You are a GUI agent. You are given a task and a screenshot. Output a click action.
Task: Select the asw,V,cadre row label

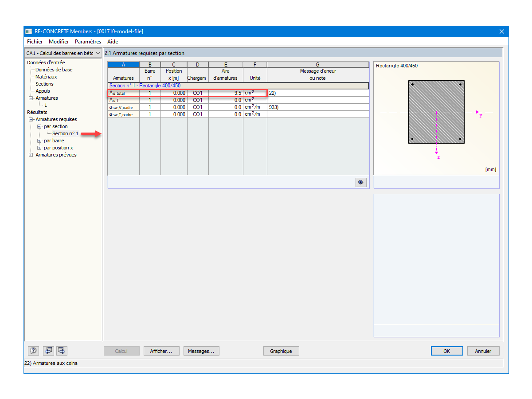pos(123,107)
